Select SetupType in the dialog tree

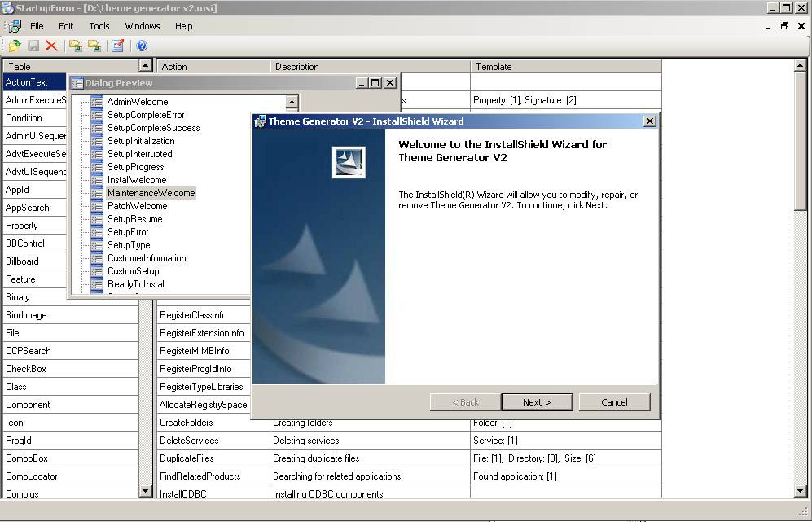tap(129, 245)
